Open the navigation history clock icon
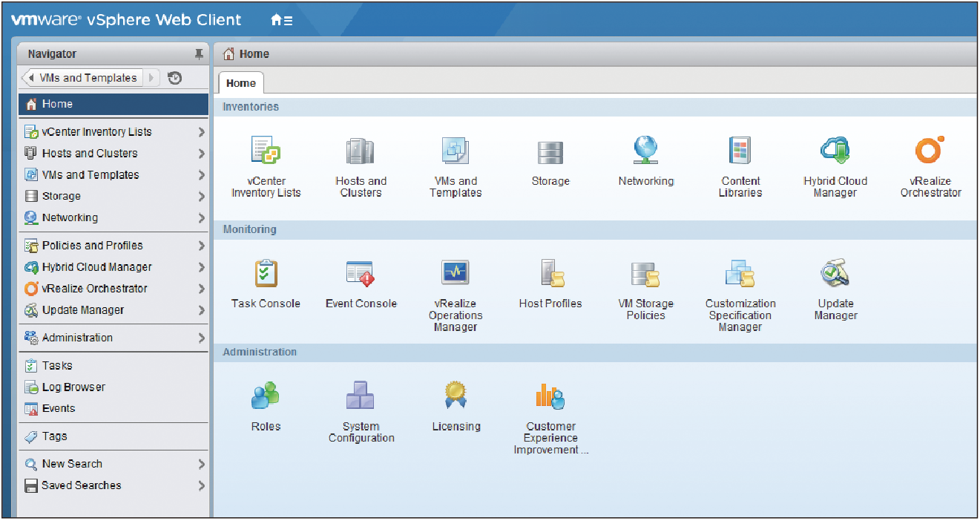Screen dimensions: 980x521 pos(175,78)
